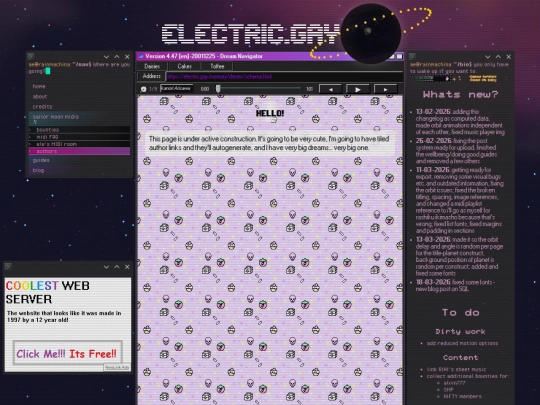Close the ad window with the X
This screenshot has width=540, height=405.
click(x=127, y=267)
